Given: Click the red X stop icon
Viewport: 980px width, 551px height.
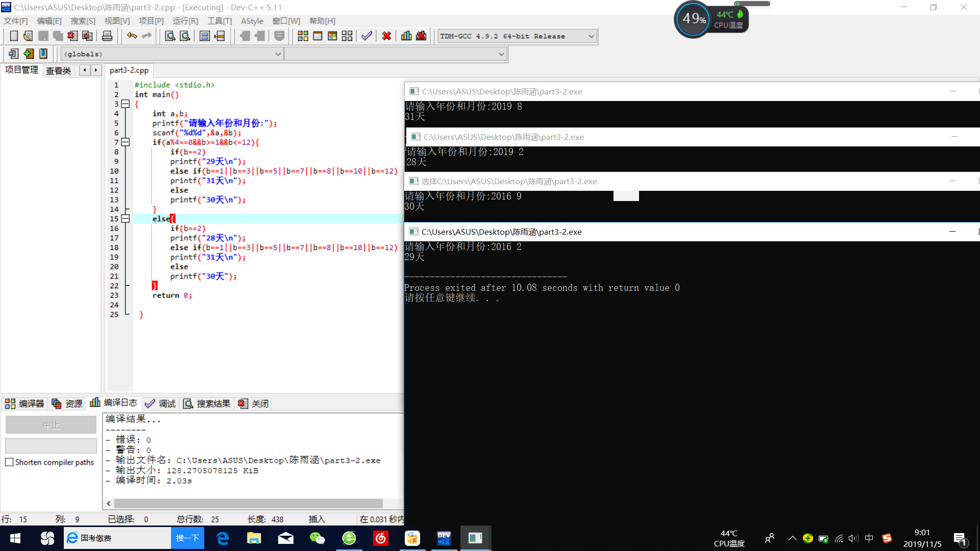Looking at the screenshot, I should [x=386, y=36].
